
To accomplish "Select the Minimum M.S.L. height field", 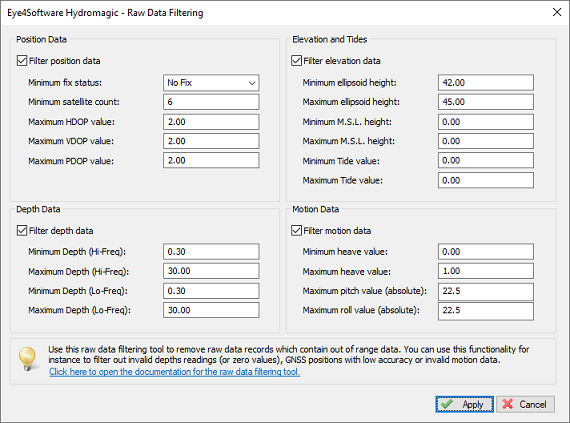I will [x=486, y=122].
